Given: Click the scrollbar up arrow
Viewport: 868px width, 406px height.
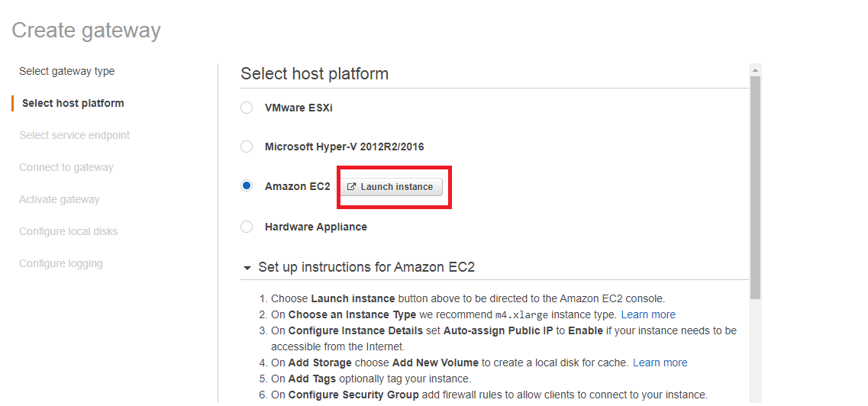Looking at the screenshot, I should 756,70.
